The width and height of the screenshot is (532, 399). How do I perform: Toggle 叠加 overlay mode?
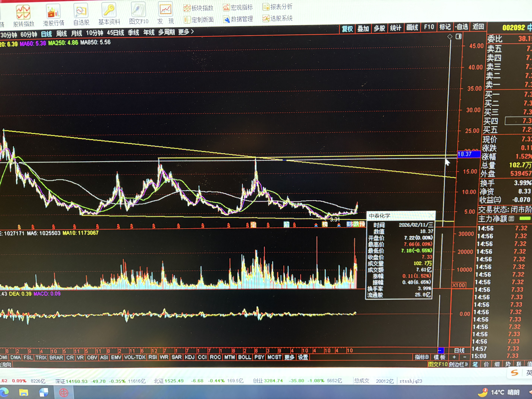click(363, 29)
